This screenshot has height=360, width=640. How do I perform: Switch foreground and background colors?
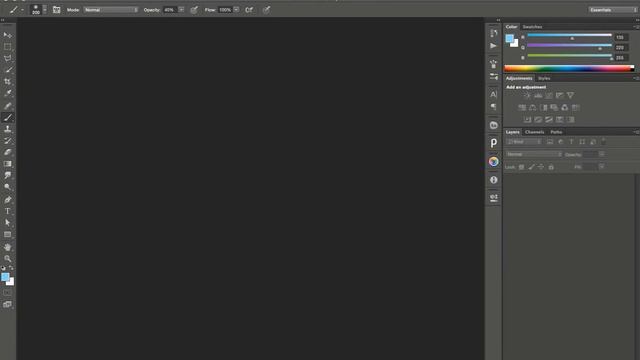[11, 268]
